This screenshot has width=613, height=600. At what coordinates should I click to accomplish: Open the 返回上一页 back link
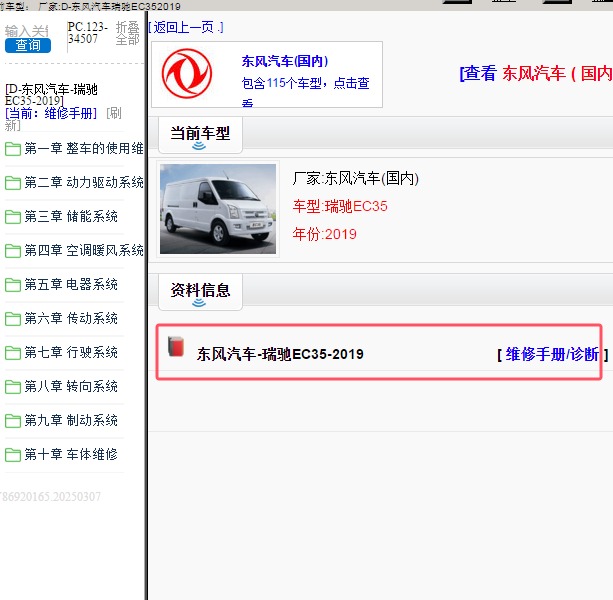pyautogui.click(x=186, y=27)
